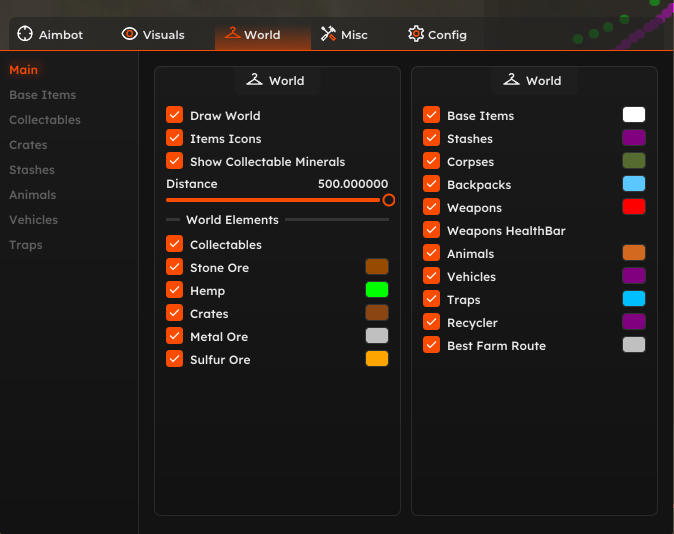674x534 pixels.
Task: Go to the Traps sidebar section
Action: point(26,245)
